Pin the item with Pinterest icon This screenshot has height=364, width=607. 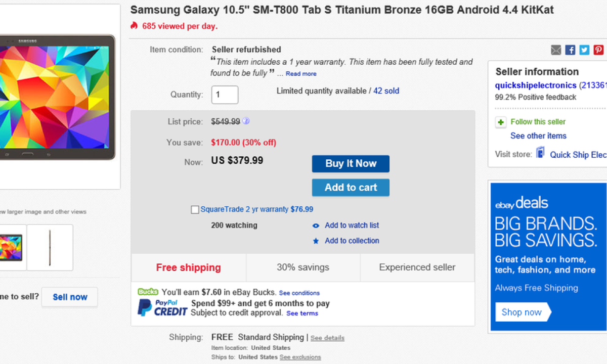pos(598,50)
